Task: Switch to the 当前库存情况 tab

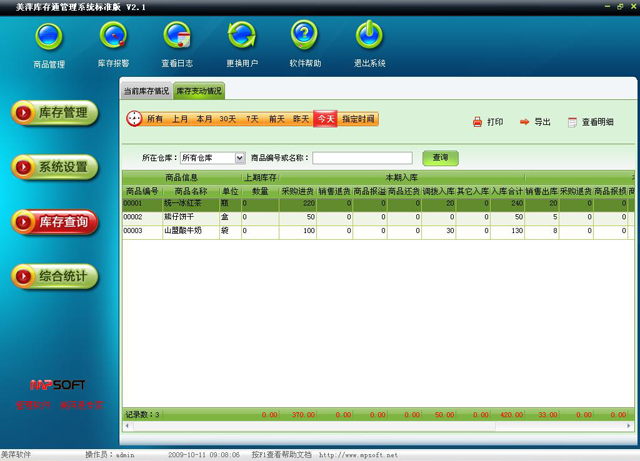Action: [146, 91]
